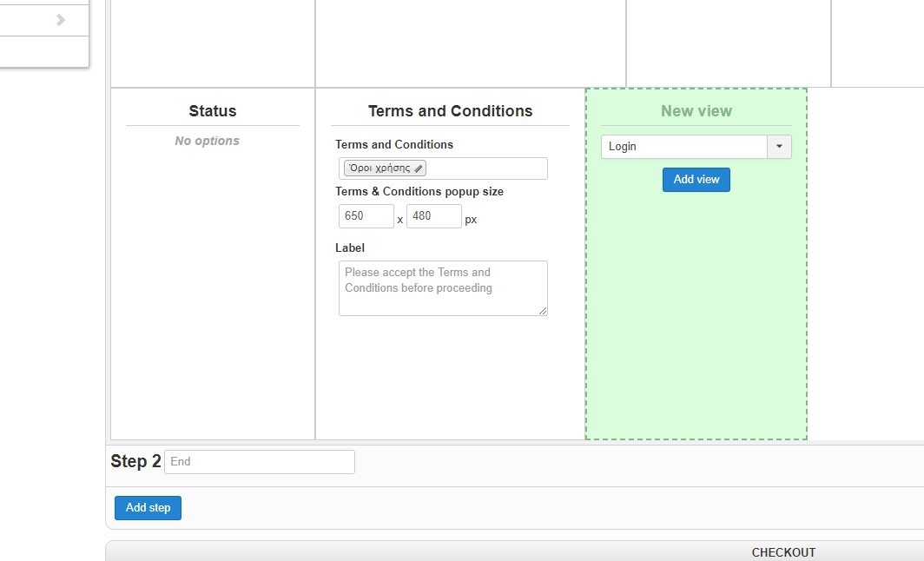Open the New view dropdown arrow
The height and width of the screenshot is (561, 924).
(x=779, y=147)
